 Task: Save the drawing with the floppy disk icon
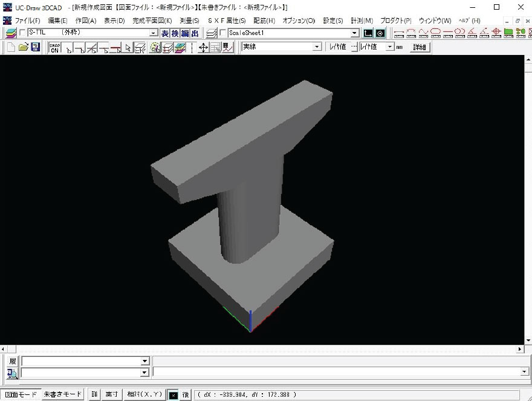pyautogui.click(x=36, y=47)
